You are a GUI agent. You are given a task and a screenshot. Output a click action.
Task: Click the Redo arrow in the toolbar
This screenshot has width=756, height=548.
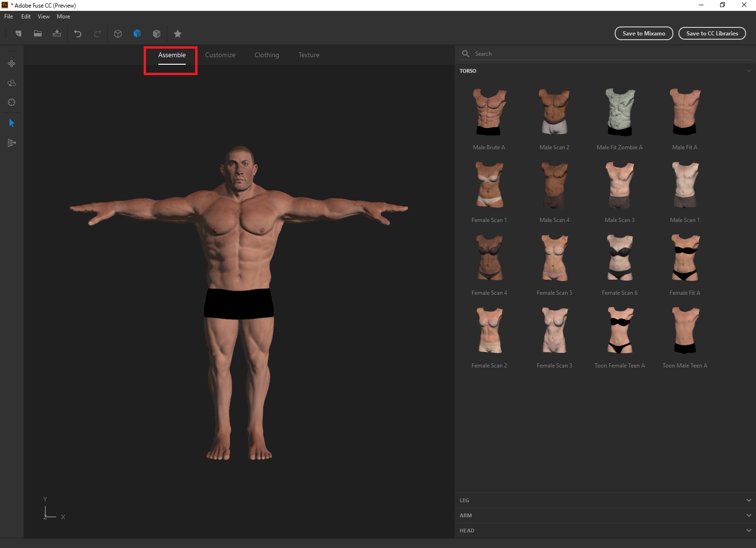pos(97,34)
